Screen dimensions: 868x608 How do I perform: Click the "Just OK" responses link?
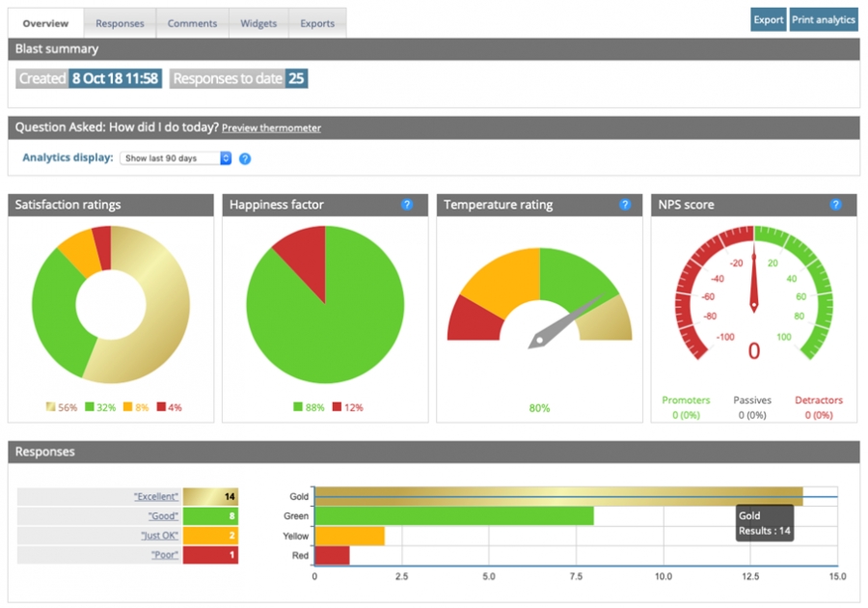[x=160, y=536]
